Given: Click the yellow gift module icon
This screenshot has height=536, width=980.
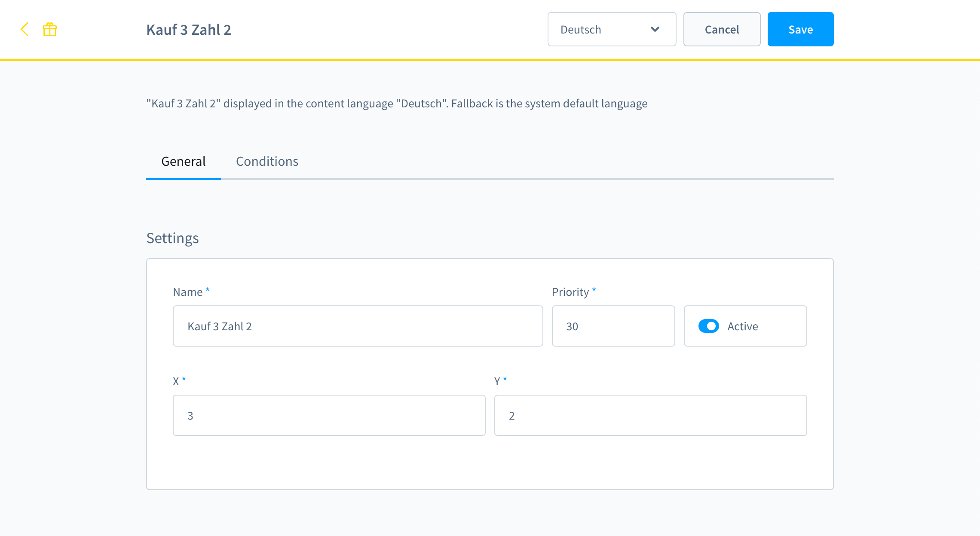Looking at the screenshot, I should tap(50, 29).
